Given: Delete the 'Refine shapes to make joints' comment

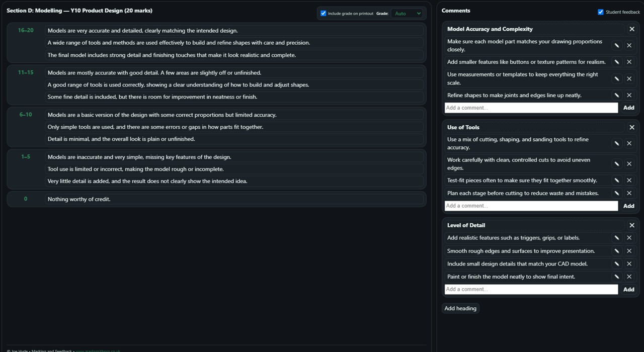Looking at the screenshot, I should click(629, 95).
